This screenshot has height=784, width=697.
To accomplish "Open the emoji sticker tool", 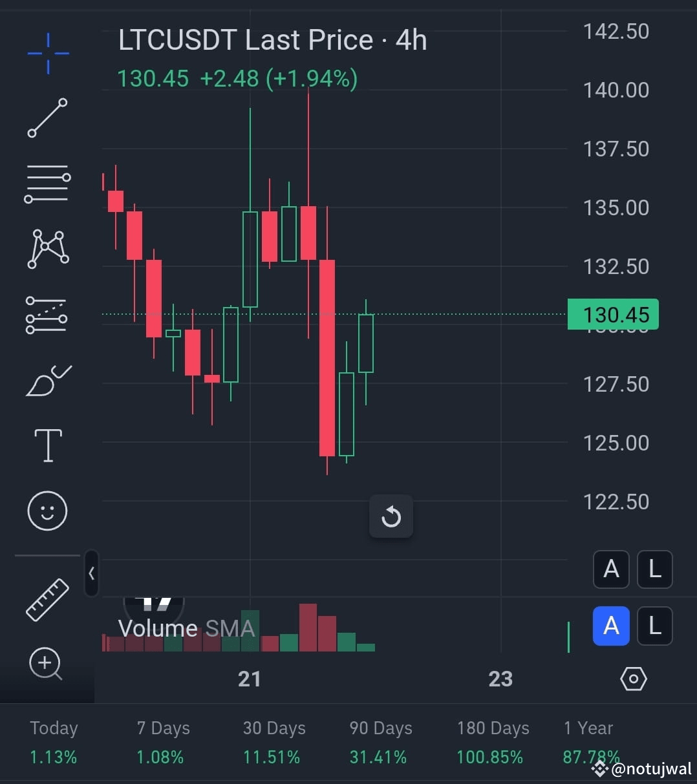I will (x=47, y=511).
